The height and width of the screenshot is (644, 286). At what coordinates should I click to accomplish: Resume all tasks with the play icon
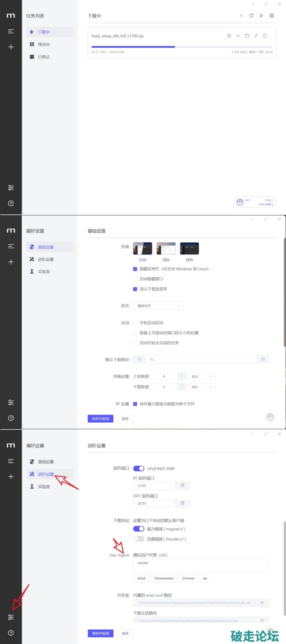pyautogui.click(x=261, y=16)
